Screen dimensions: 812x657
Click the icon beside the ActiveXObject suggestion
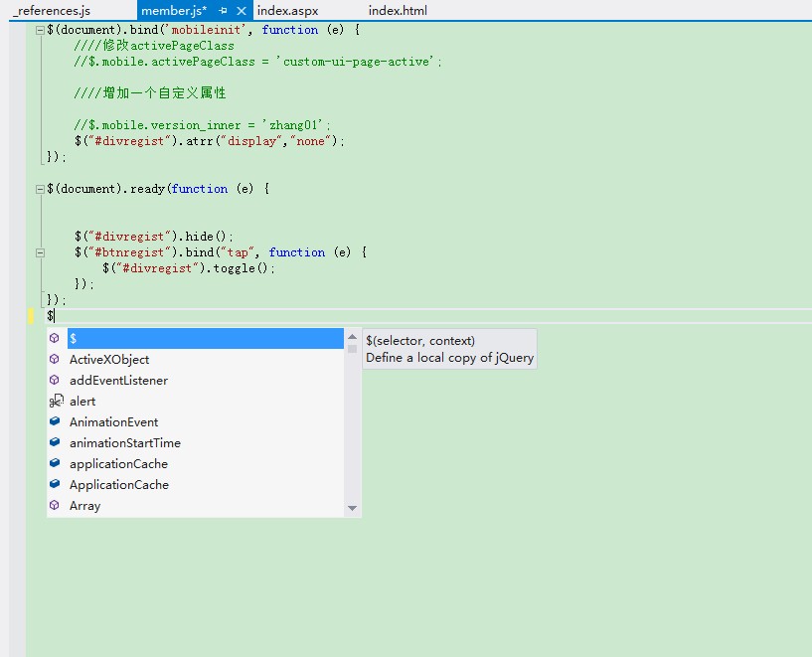55,359
